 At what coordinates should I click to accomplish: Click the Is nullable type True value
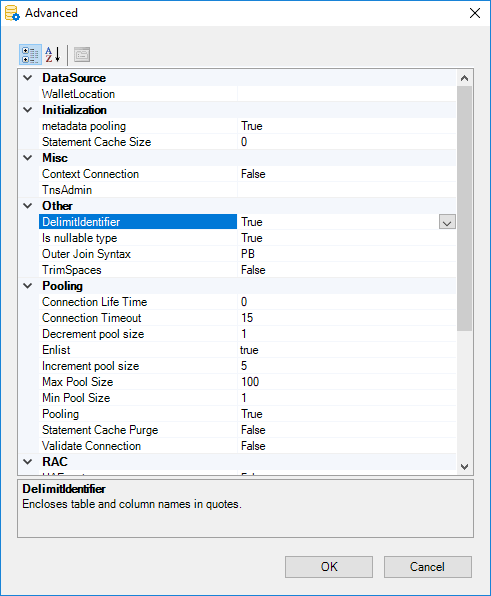(x=347, y=238)
